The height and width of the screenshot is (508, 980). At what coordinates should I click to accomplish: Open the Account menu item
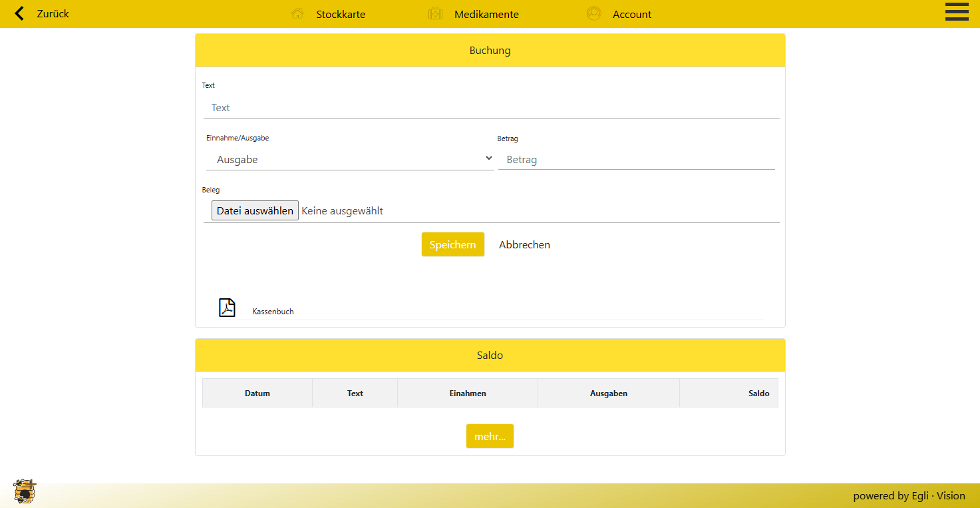tap(632, 14)
